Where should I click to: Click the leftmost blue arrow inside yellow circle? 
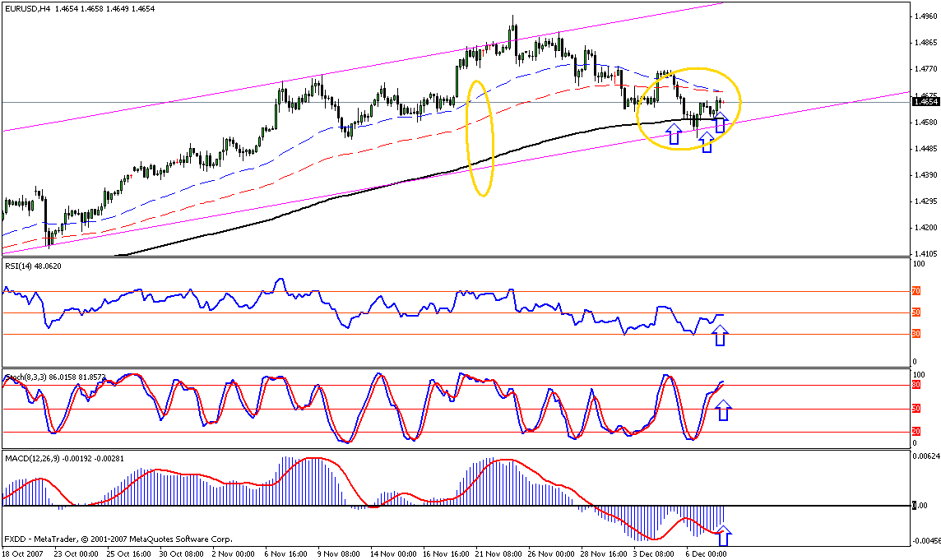click(x=674, y=134)
